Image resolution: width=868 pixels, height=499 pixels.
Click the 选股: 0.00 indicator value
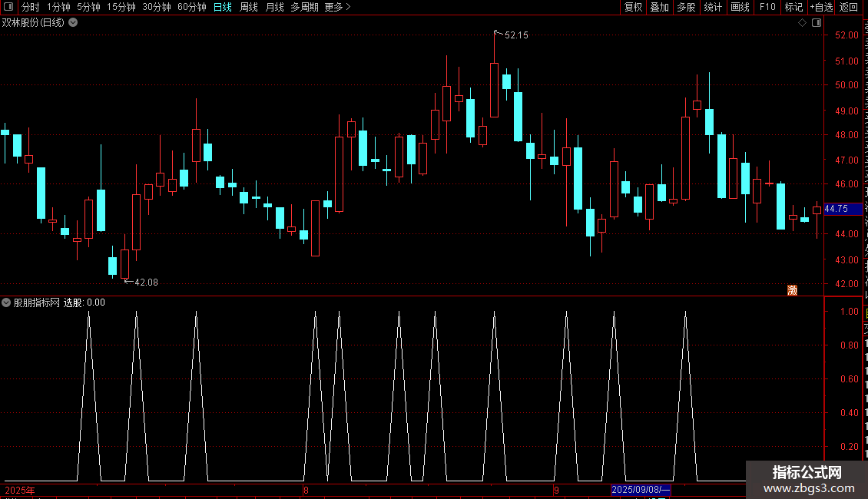[x=84, y=302]
